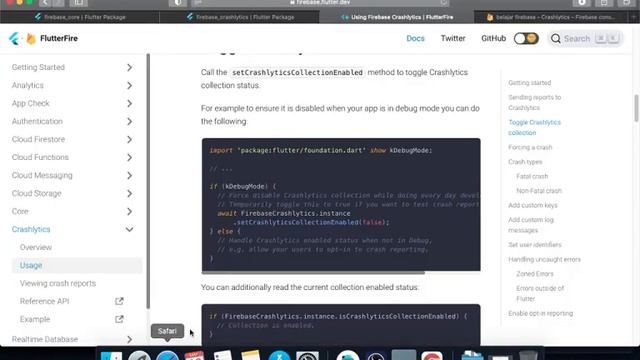Open Trash at the Dock's end

[528, 355]
